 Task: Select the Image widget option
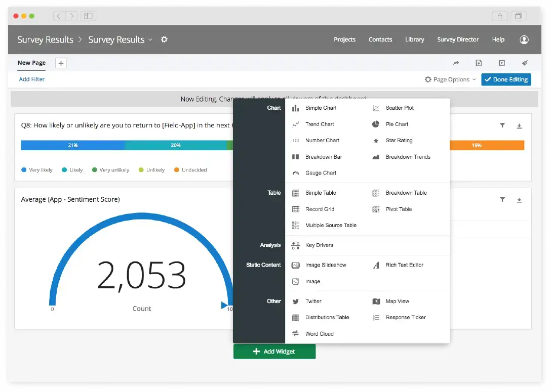[312, 281]
